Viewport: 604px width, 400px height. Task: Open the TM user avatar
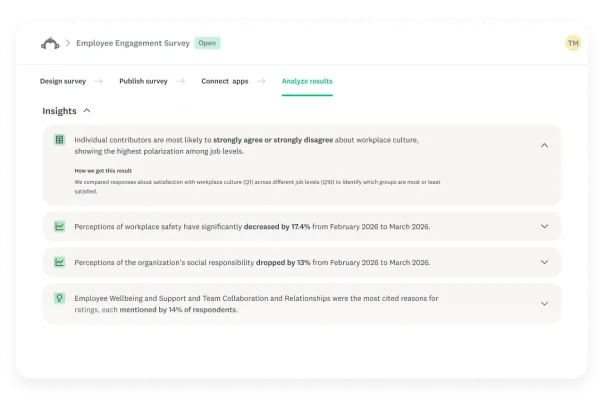(573, 43)
